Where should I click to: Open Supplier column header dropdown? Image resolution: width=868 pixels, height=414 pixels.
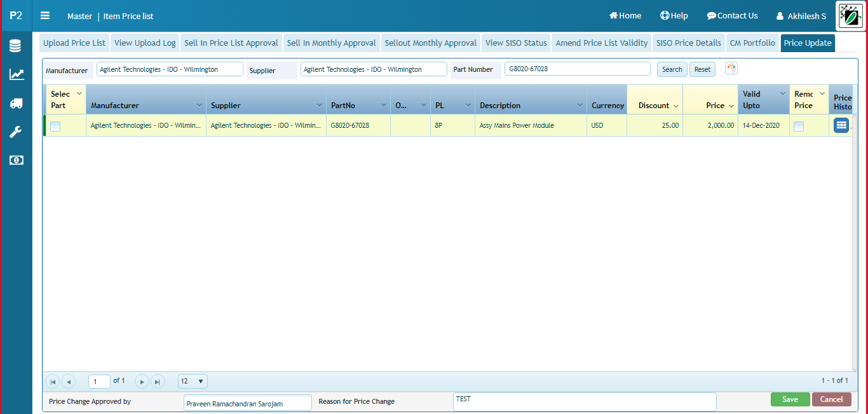pos(320,105)
